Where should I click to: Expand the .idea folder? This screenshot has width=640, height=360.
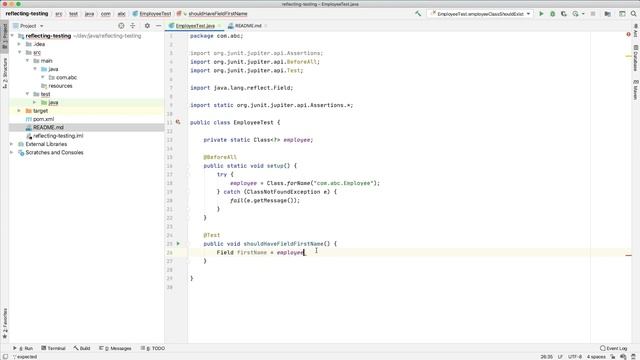point(19,44)
